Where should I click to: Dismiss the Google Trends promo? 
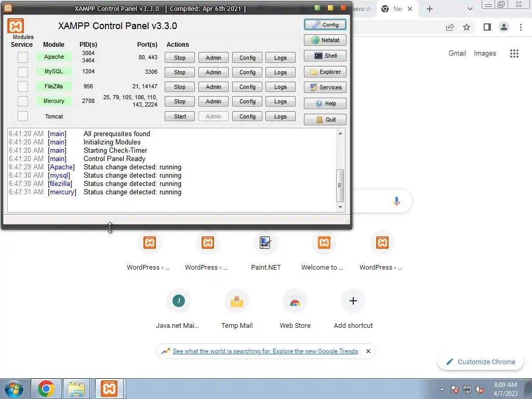coord(368,351)
